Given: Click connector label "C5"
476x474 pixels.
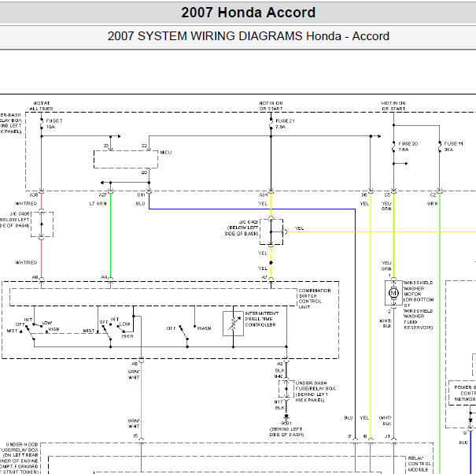Looking at the screenshot, I should [x=387, y=194].
